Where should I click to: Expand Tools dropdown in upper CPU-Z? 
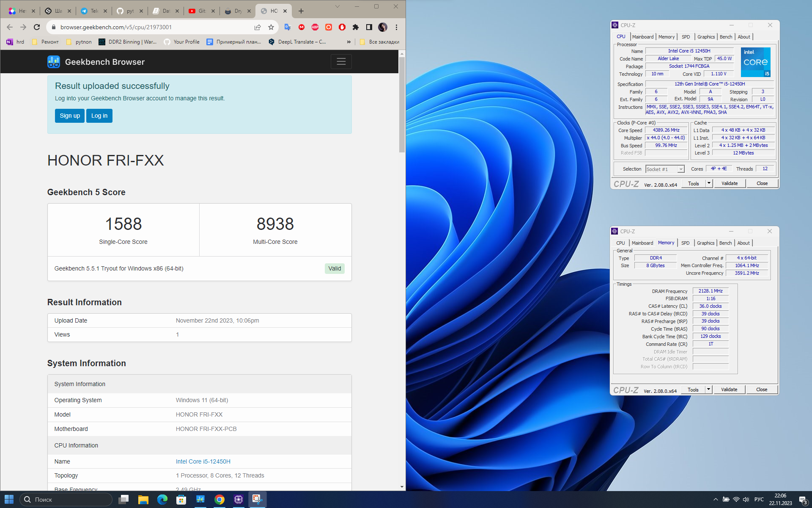(709, 183)
